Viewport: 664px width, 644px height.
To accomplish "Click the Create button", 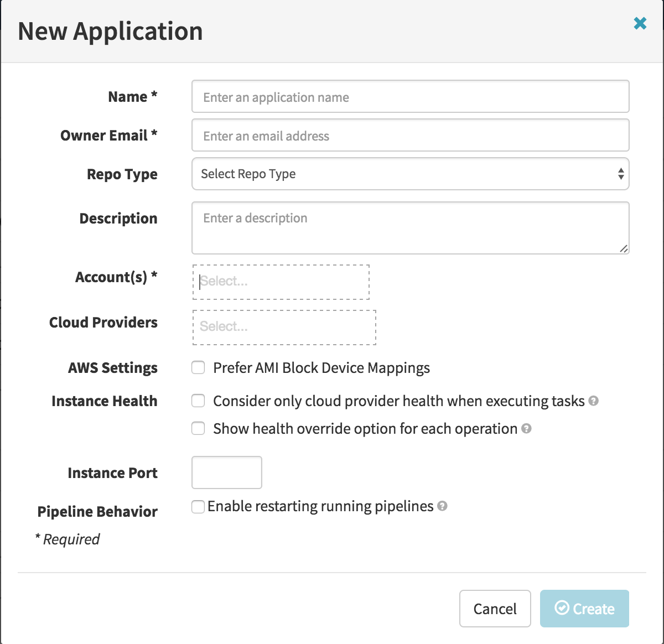I will click(584, 609).
